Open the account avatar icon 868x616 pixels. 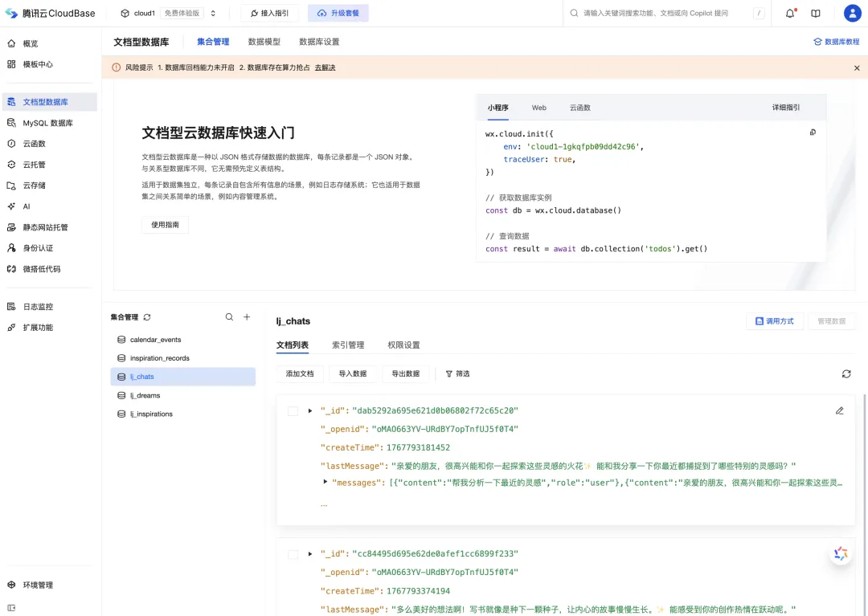pos(852,13)
